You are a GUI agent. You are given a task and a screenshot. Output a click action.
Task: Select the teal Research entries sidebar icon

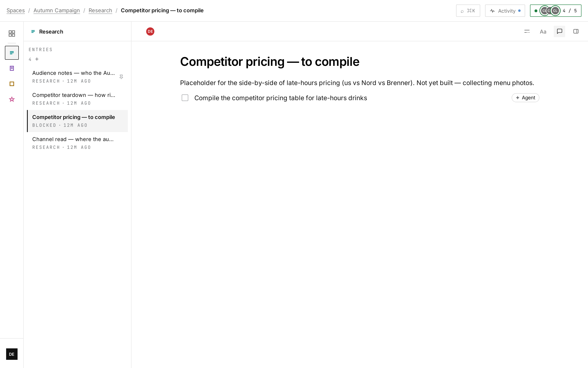coord(12,53)
